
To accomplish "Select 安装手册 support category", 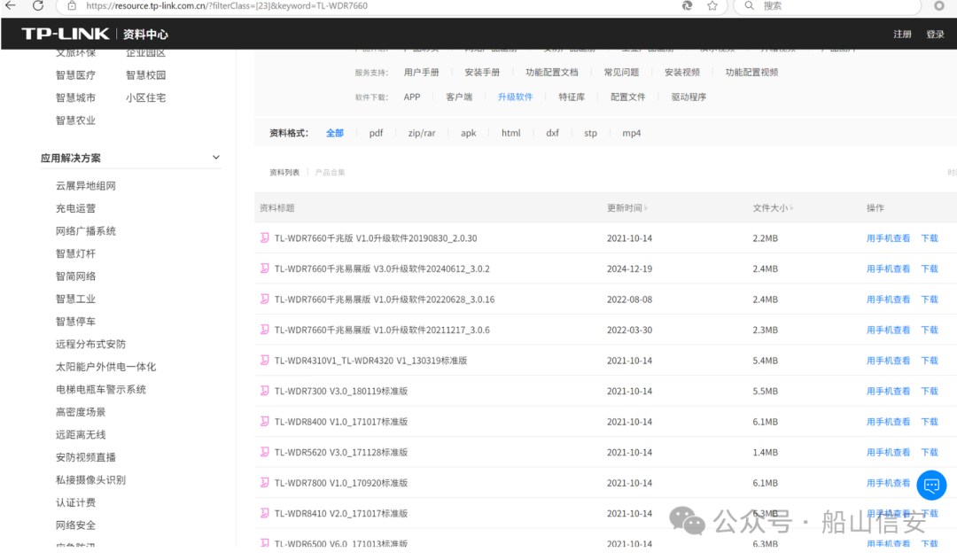I will tap(482, 72).
